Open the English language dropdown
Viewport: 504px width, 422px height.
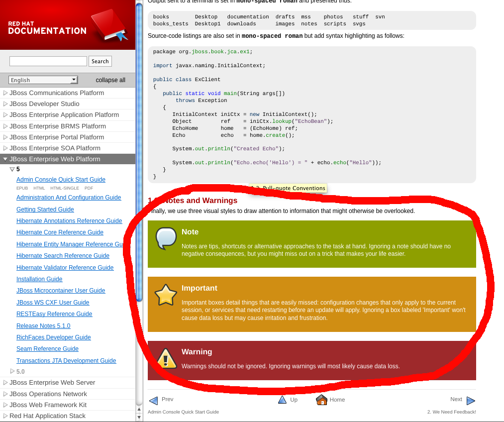click(x=43, y=80)
